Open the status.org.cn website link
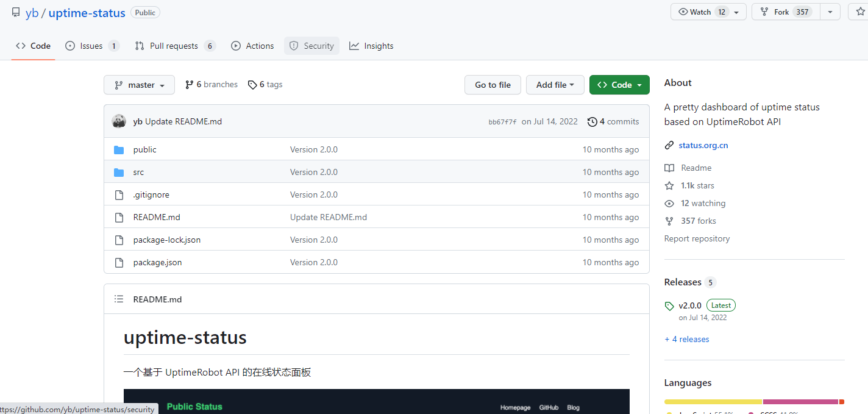This screenshot has height=414, width=868. point(703,145)
